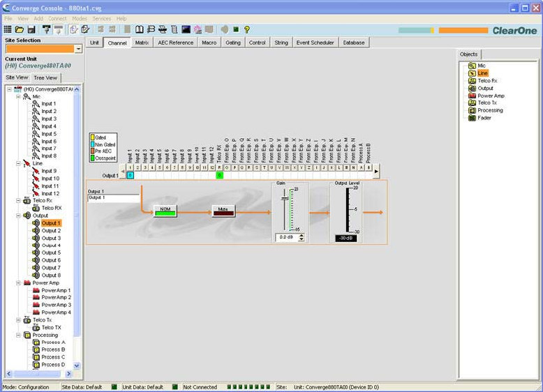
Task: Toggle the Input 1 crosspoint cell
Action: (130, 176)
